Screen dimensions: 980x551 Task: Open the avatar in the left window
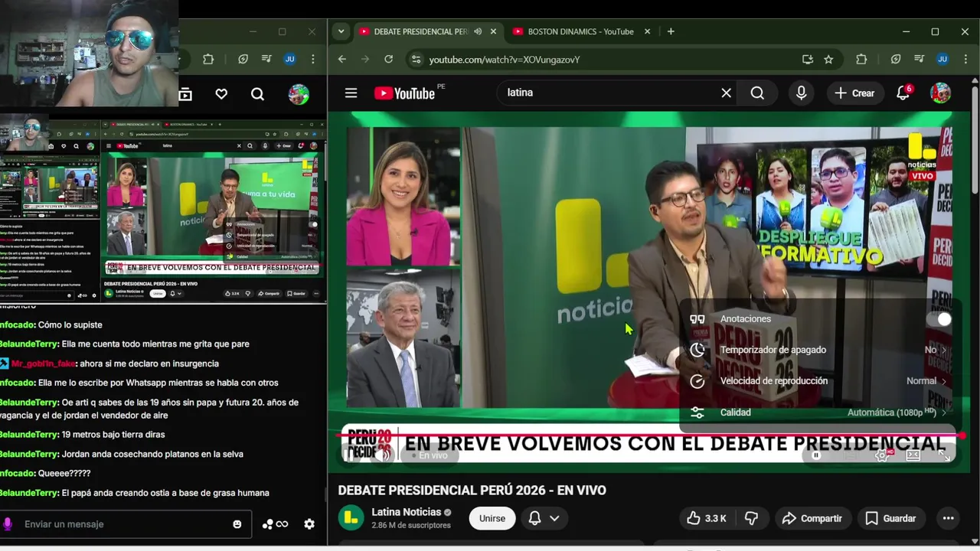(299, 94)
